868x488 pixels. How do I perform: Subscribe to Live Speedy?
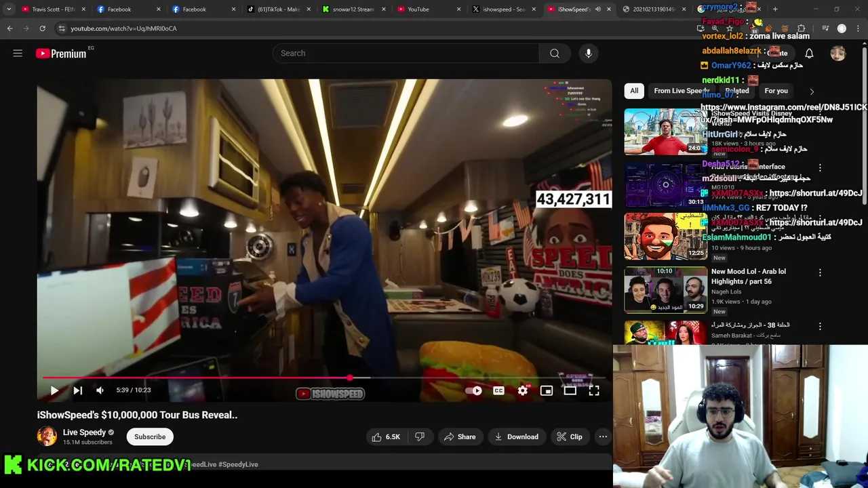pos(150,437)
